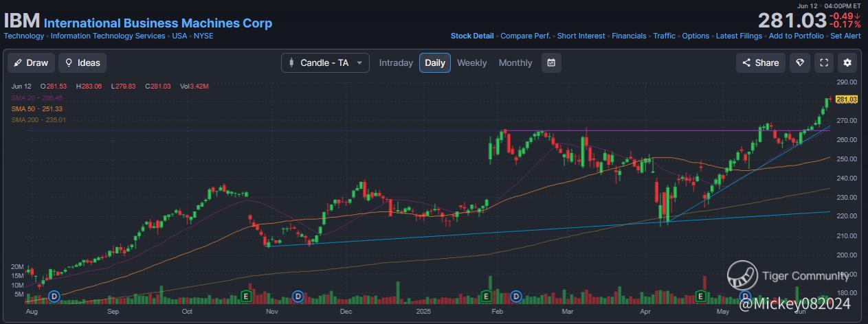Click the 290.00 price axis label
Image resolution: width=868 pixels, height=324 pixels.
[x=847, y=82]
